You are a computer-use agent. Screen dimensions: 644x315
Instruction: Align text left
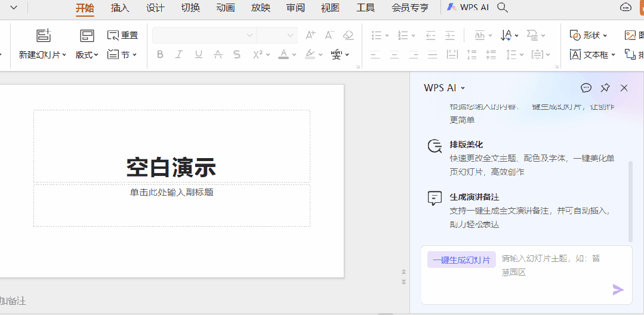375,54
